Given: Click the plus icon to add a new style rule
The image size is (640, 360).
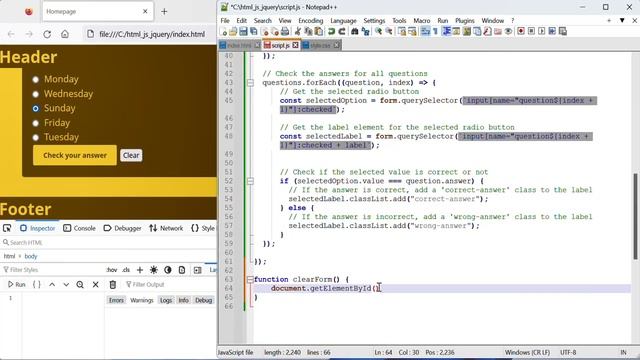Looking at the screenshot, I should [x=140, y=270].
